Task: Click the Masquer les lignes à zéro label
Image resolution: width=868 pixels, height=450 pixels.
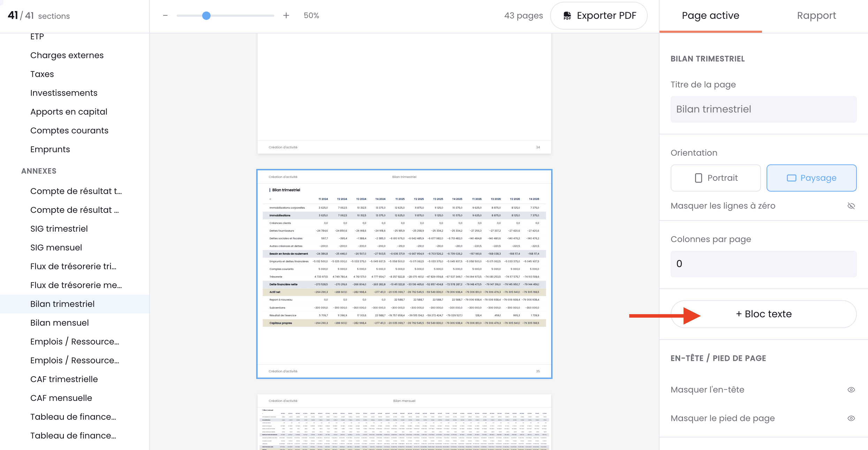Action: pos(723,206)
